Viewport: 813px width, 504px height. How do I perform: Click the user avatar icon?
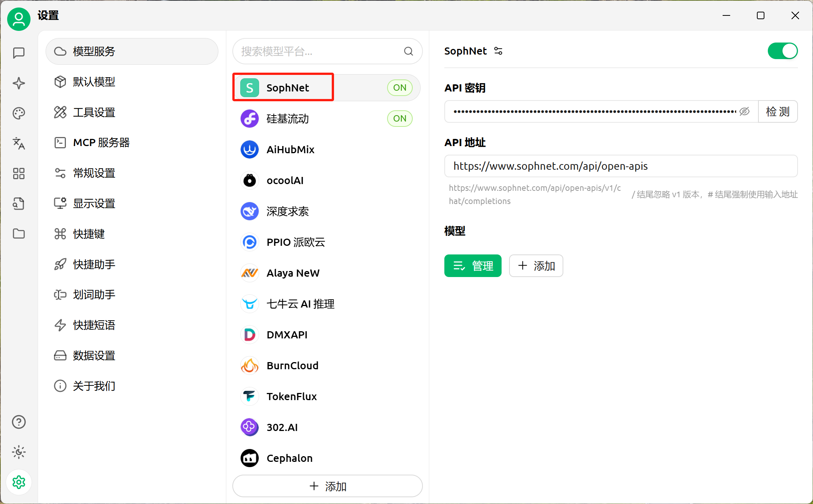[x=19, y=19]
